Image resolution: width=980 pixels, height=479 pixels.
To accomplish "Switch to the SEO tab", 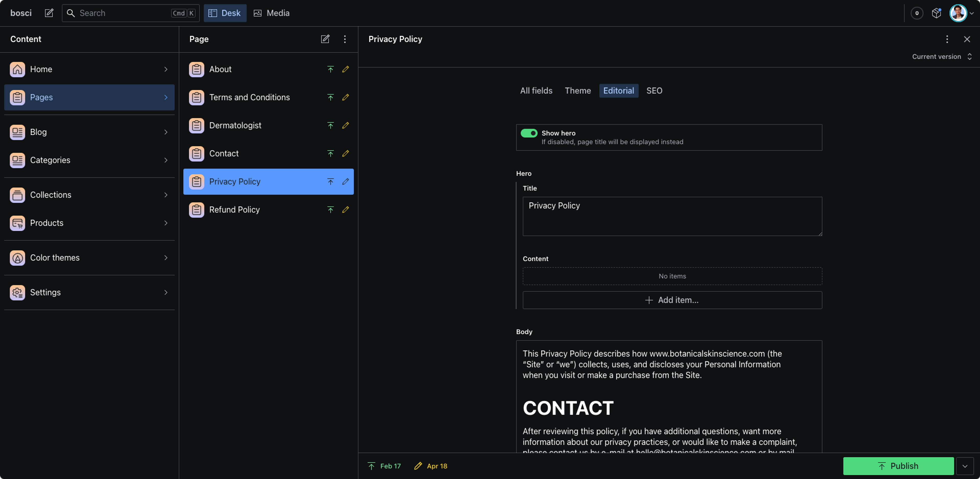I will 654,91.
